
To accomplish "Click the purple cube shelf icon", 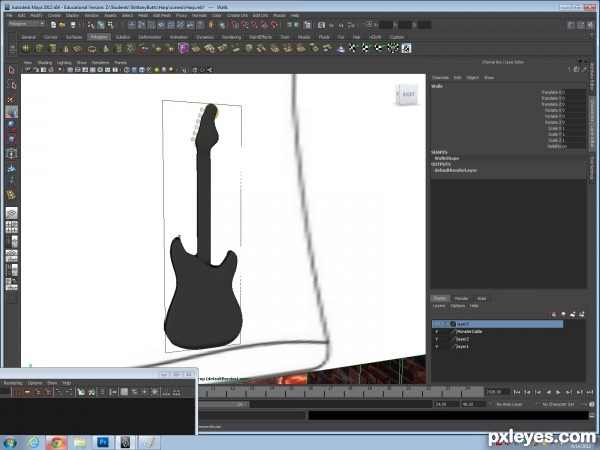I will tap(183, 48).
